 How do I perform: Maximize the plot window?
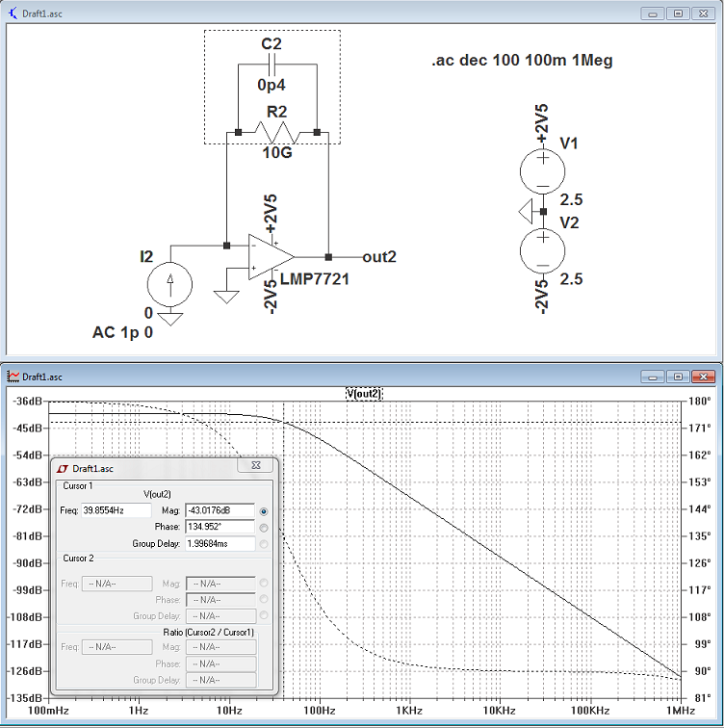click(x=678, y=377)
